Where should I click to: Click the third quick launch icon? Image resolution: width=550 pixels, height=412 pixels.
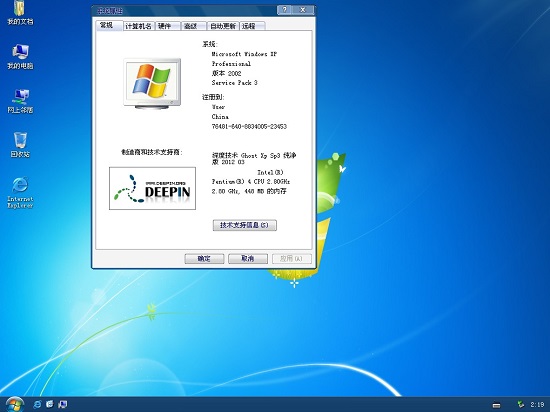pos(63,404)
